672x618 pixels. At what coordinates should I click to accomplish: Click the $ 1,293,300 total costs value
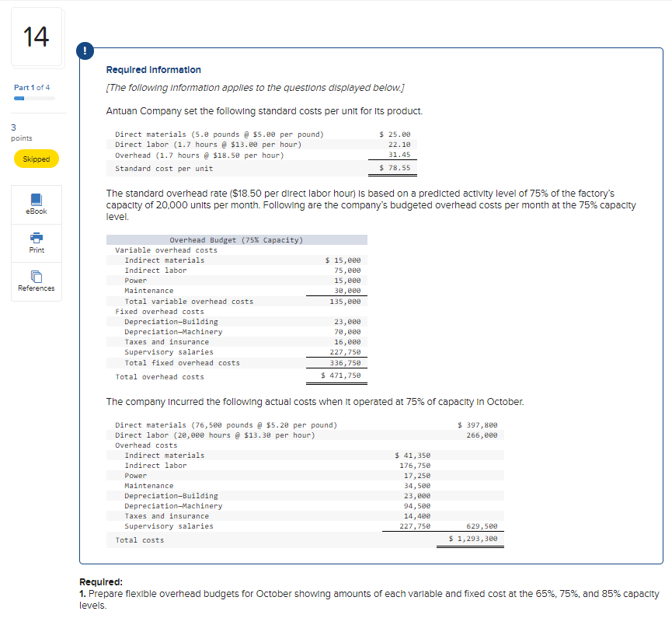click(x=473, y=539)
